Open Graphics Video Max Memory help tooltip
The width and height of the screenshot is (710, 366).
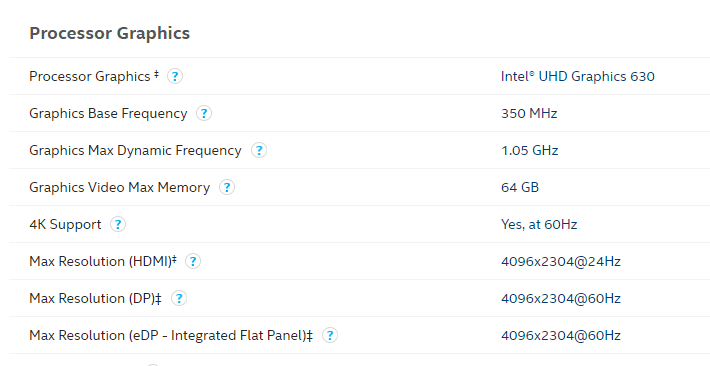[x=227, y=187]
